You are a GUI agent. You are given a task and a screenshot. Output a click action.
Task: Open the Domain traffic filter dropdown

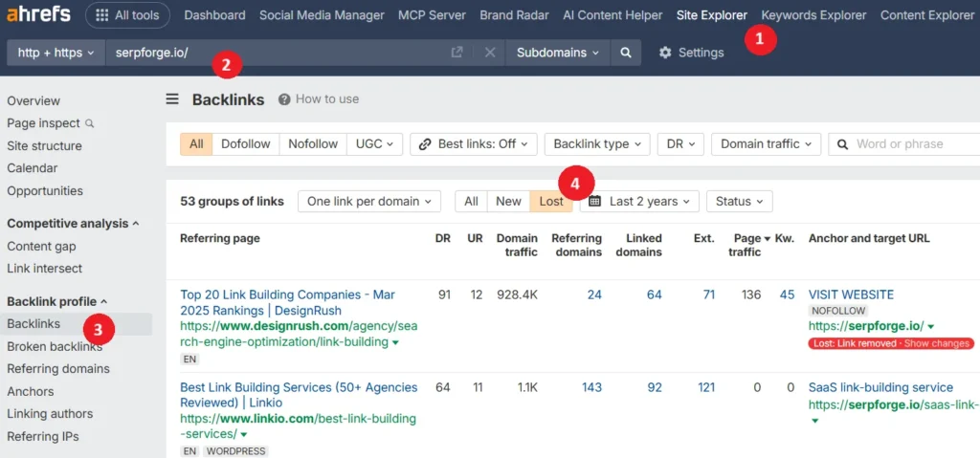pyautogui.click(x=766, y=144)
